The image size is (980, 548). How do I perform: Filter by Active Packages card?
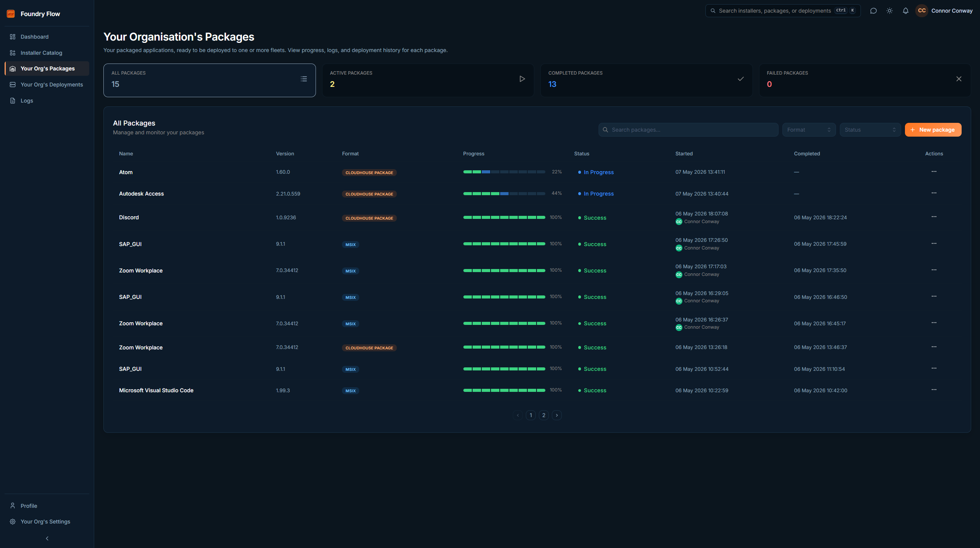click(x=428, y=80)
